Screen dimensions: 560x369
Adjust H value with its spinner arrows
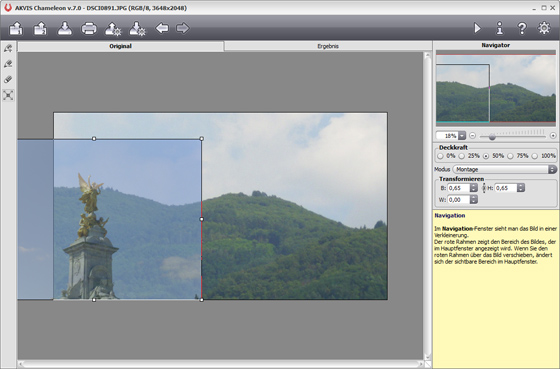[x=521, y=188]
